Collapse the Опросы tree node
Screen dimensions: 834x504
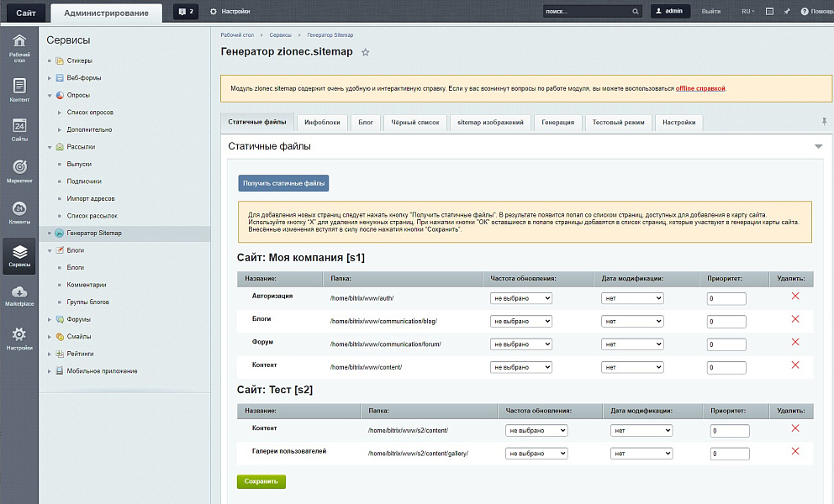click(50, 95)
